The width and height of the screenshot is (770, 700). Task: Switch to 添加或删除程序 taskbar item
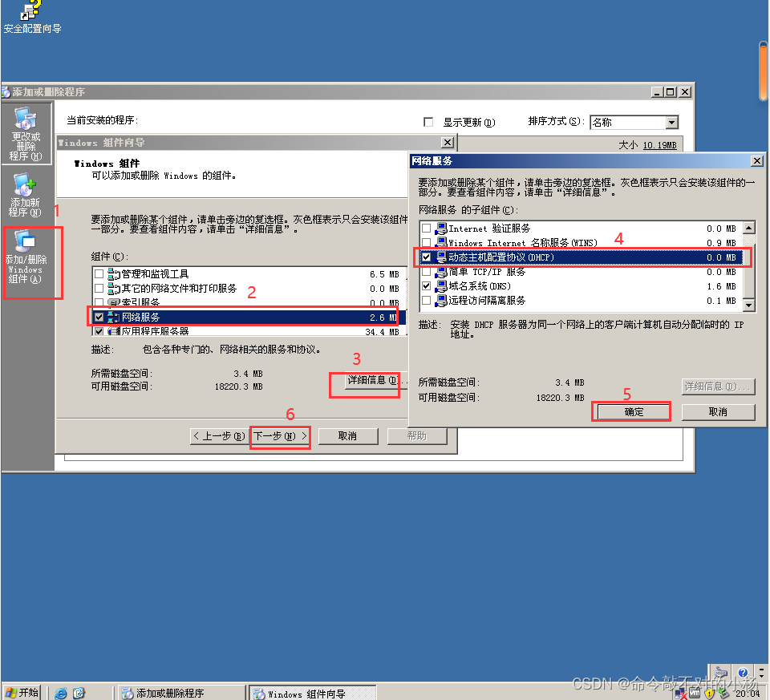point(180,693)
